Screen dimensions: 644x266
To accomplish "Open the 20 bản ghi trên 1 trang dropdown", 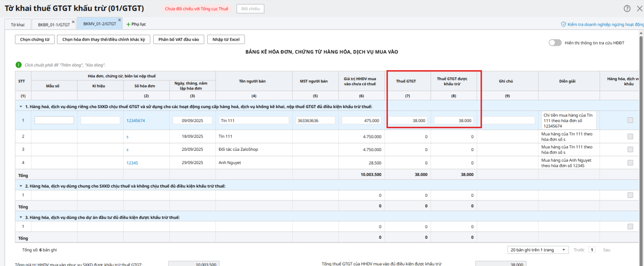I will (x=538, y=250).
